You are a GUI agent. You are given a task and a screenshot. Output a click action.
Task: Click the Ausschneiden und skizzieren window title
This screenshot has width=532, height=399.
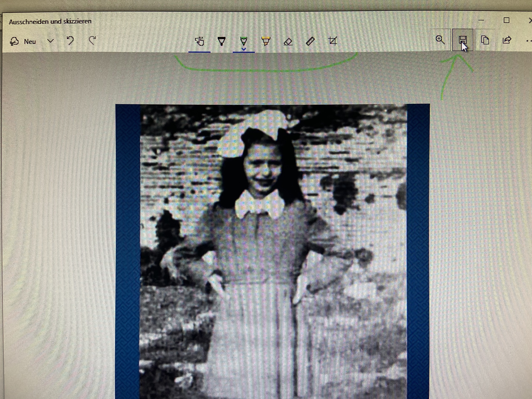50,22
